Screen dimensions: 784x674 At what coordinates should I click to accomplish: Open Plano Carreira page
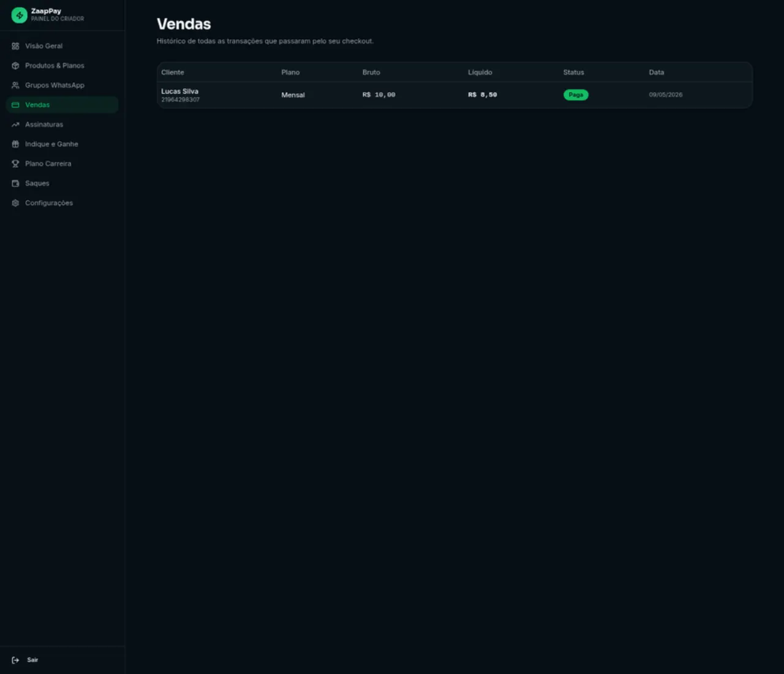tap(62, 164)
